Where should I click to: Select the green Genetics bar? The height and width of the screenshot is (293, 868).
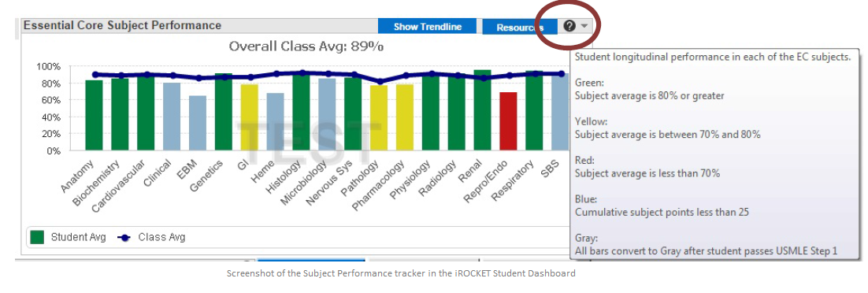pyautogui.click(x=224, y=112)
